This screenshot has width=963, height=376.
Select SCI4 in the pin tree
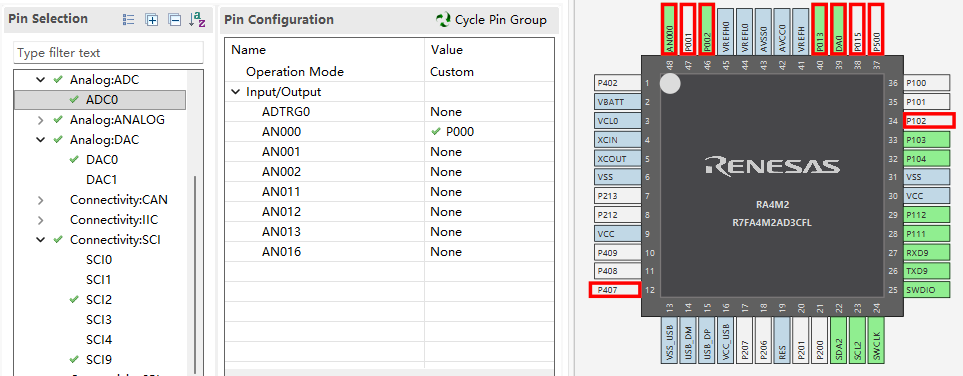click(x=99, y=339)
